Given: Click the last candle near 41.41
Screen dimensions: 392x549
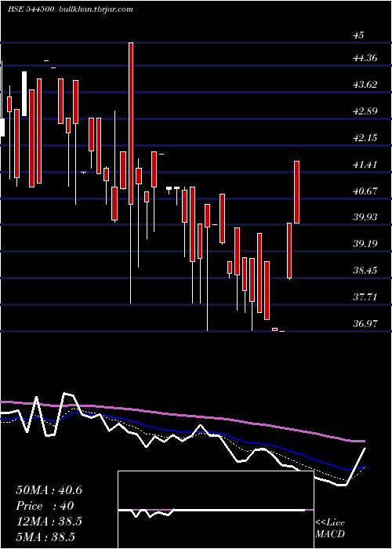Looking at the screenshot, I should coord(297,192).
